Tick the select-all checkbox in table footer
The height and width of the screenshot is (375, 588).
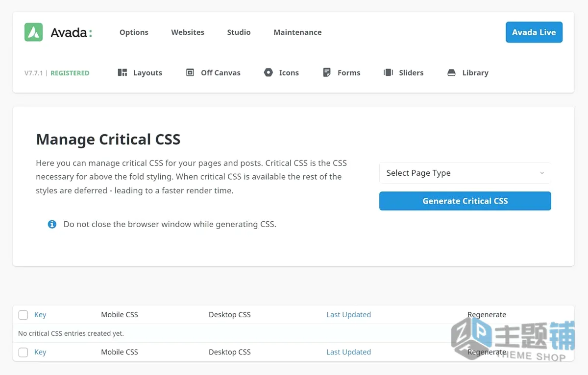[x=23, y=352]
